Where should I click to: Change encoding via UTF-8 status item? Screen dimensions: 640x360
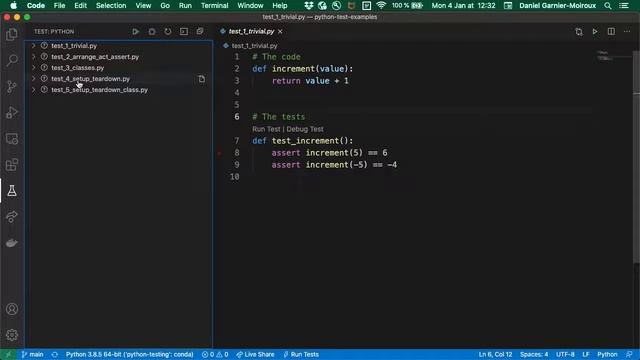[x=565, y=354]
